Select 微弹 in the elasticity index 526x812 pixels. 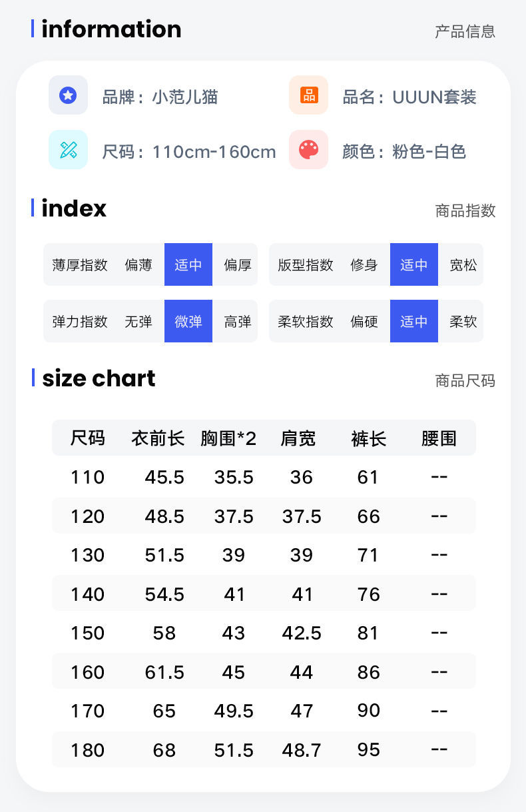tap(188, 321)
